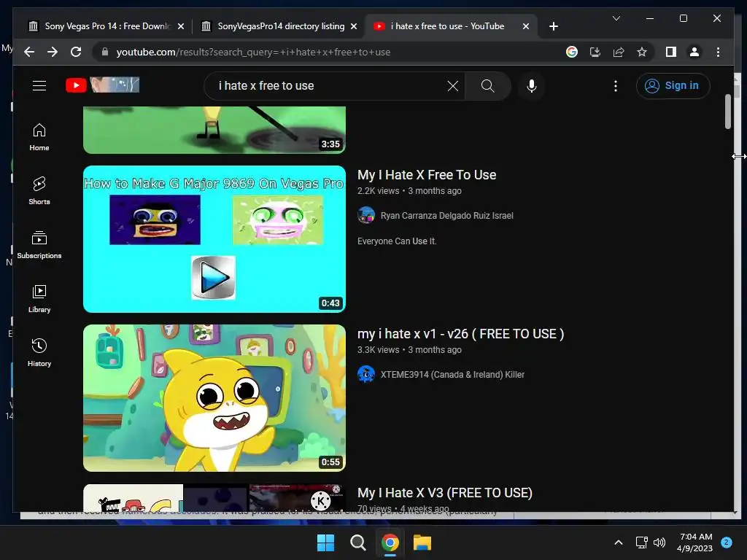Screen dimensions: 747x560
Task: Open Chrome three-dot menu
Action: pyautogui.click(x=718, y=52)
